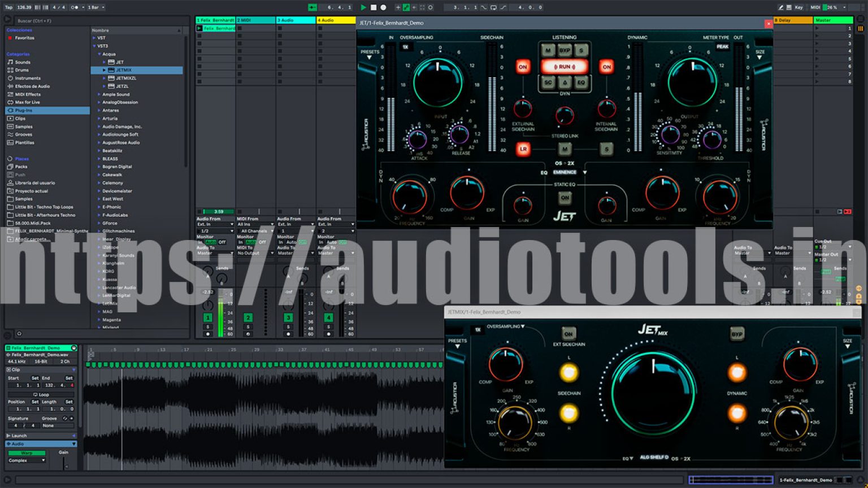Open the EMINENCE EQ type dropdown in JET

(x=585, y=172)
